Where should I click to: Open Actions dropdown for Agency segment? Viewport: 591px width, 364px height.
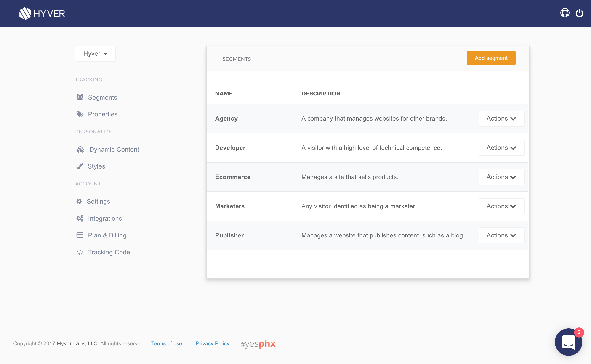[x=501, y=119]
